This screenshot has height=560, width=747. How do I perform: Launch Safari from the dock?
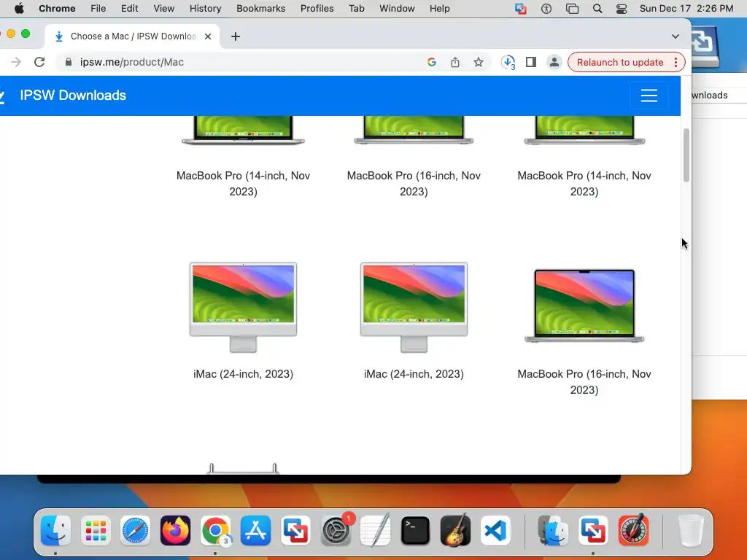[135, 530]
